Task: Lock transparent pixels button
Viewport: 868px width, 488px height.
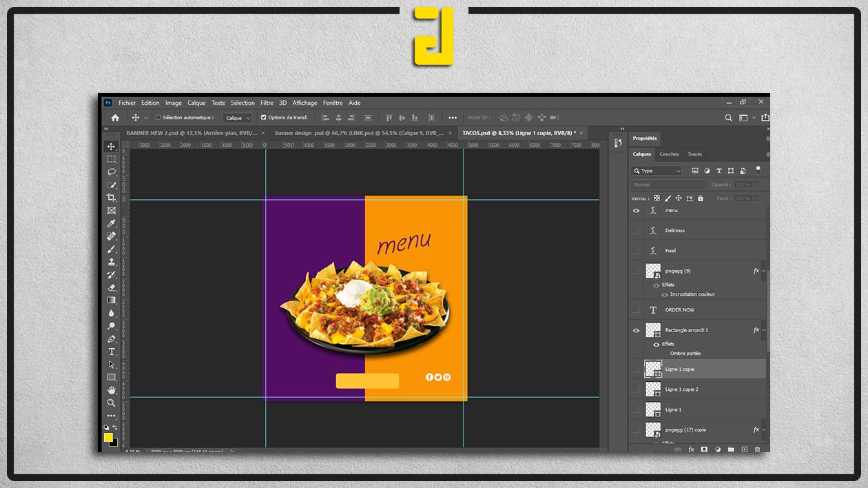Action: pos(657,199)
